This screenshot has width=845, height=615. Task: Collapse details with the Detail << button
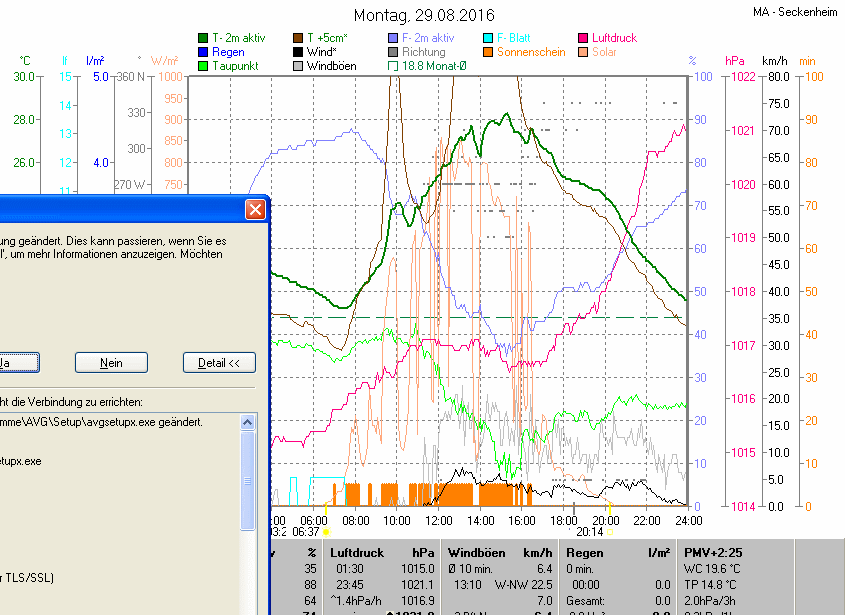219,363
